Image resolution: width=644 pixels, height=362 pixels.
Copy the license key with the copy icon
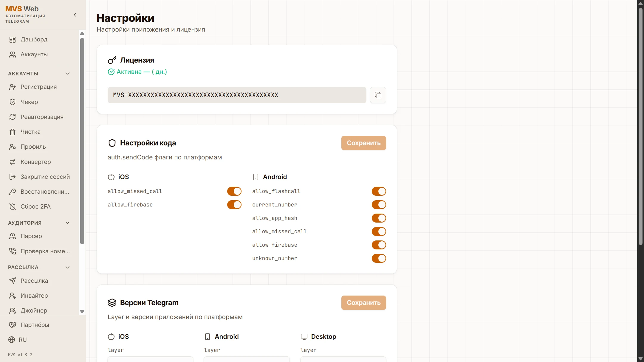(x=378, y=95)
